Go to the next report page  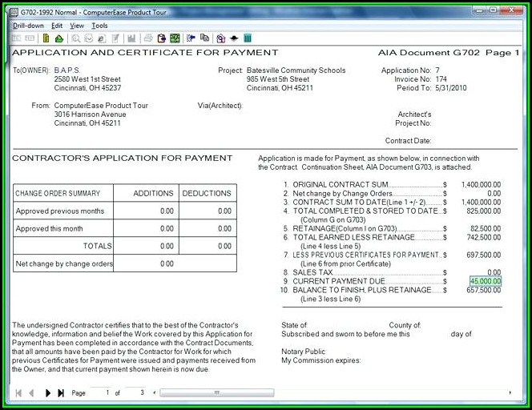pos(48,393)
